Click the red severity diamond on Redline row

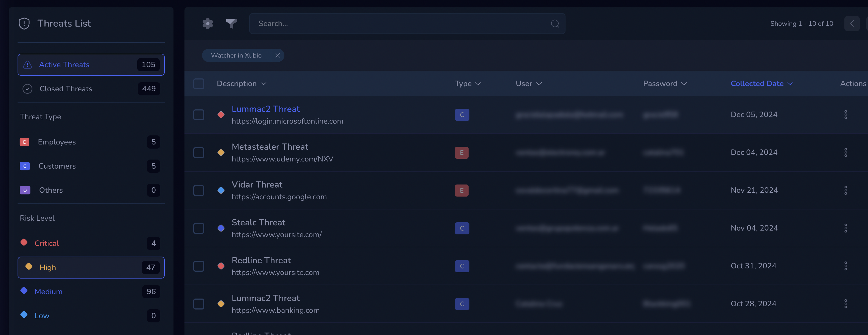(x=221, y=266)
